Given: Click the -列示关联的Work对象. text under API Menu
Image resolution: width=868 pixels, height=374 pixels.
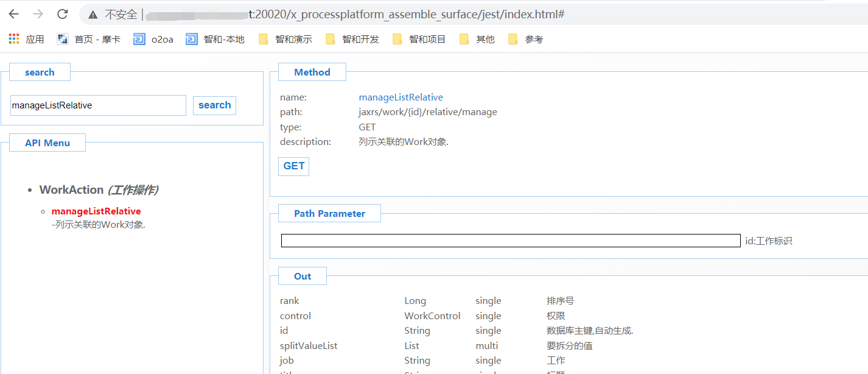Looking at the screenshot, I should point(99,225).
